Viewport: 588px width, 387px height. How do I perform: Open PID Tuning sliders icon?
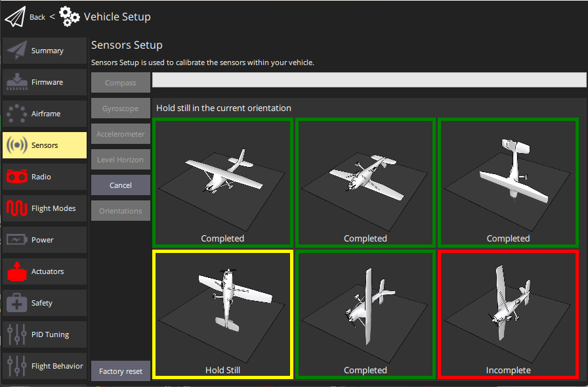click(16, 334)
